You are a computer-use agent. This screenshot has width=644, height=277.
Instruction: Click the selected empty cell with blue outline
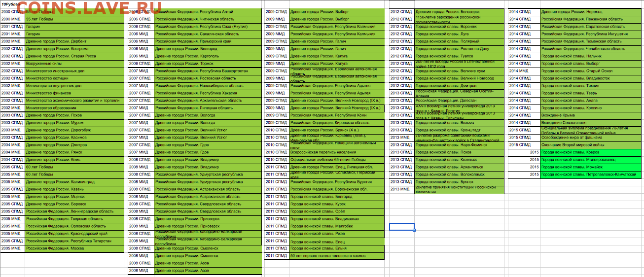(x=402, y=227)
